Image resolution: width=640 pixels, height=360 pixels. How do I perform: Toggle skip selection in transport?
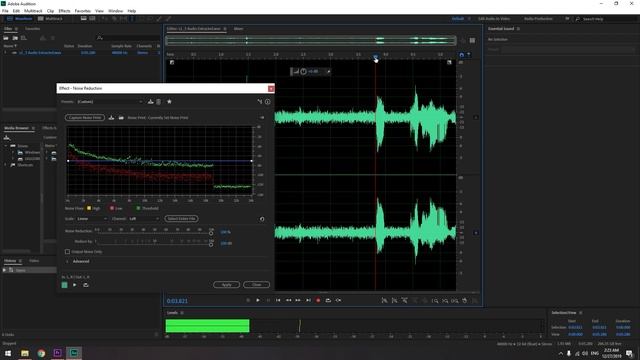click(338, 300)
